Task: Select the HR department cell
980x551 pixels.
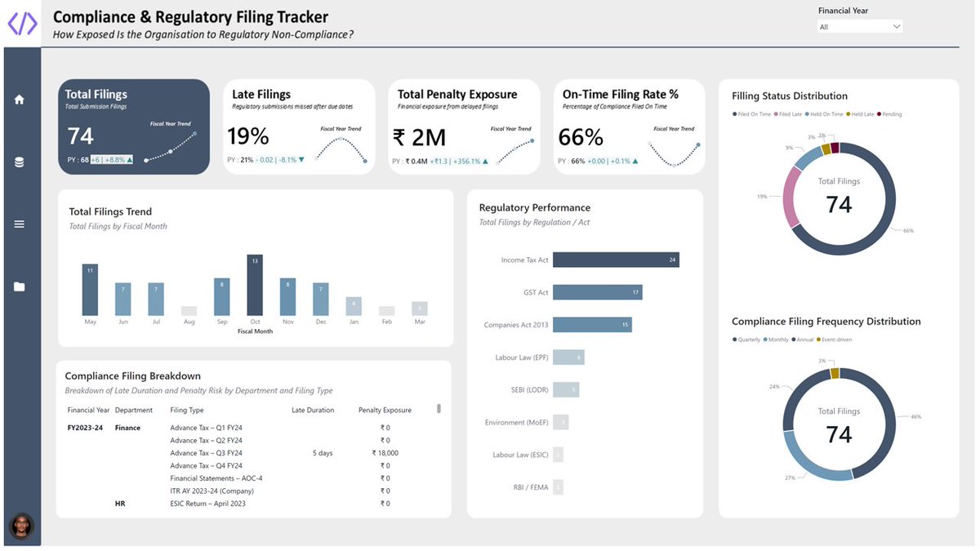Action: coord(120,504)
